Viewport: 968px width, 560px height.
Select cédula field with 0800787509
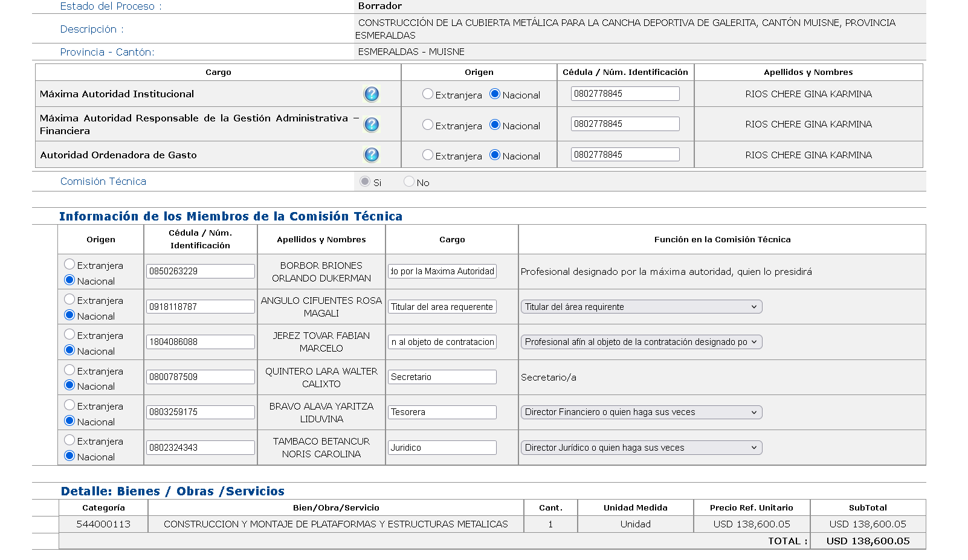[200, 377]
